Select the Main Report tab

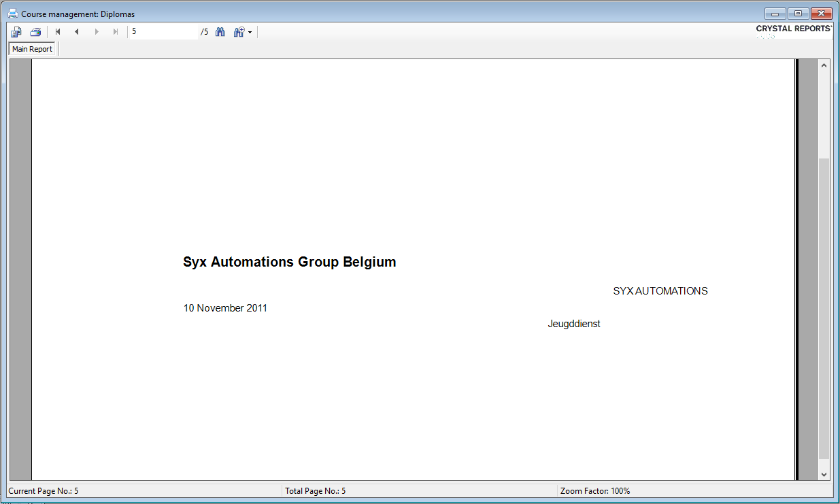pyautogui.click(x=32, y=49)
